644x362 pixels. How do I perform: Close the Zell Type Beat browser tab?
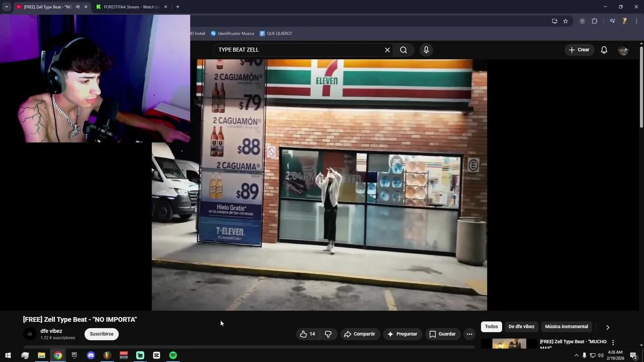click(86, 7)
